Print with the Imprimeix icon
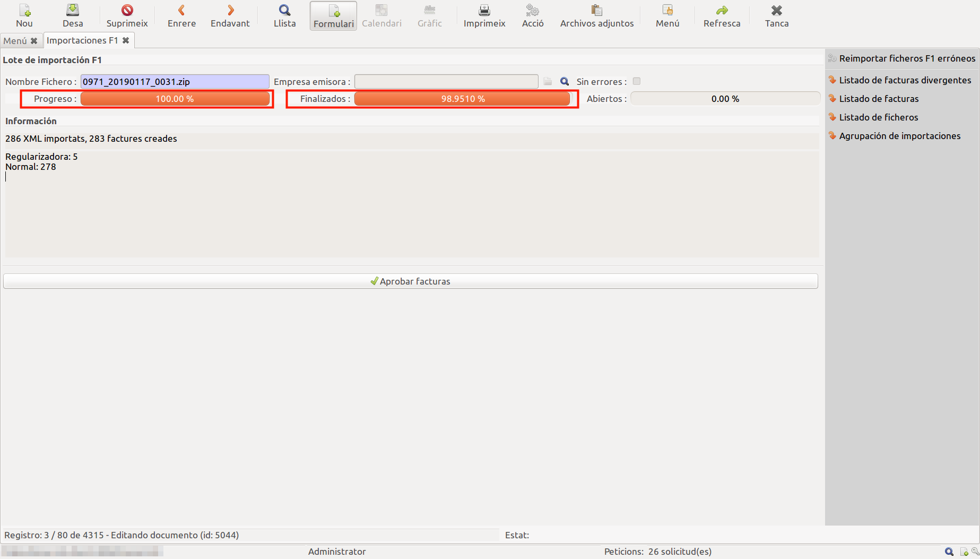 [x=484, y=16]
